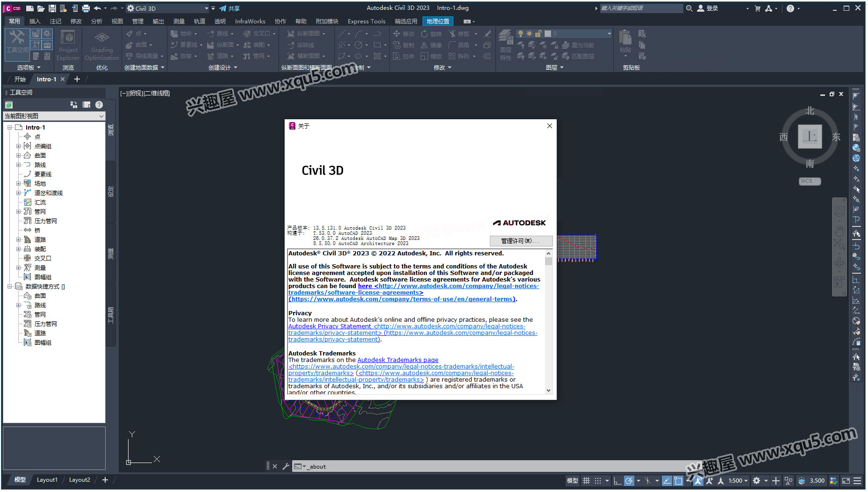Click the search magnifier icon in title bar
This screenshot has width=868, height=492.
point(689,8)
